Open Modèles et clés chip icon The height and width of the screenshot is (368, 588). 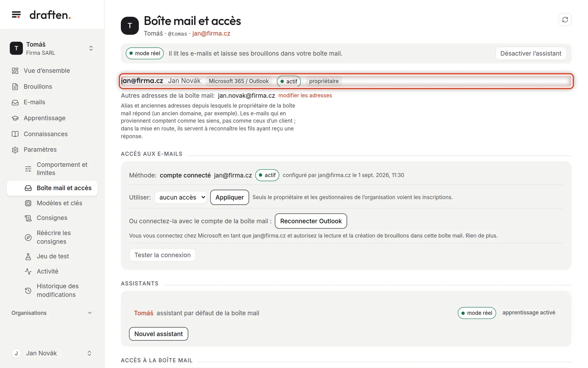[28, 203]
